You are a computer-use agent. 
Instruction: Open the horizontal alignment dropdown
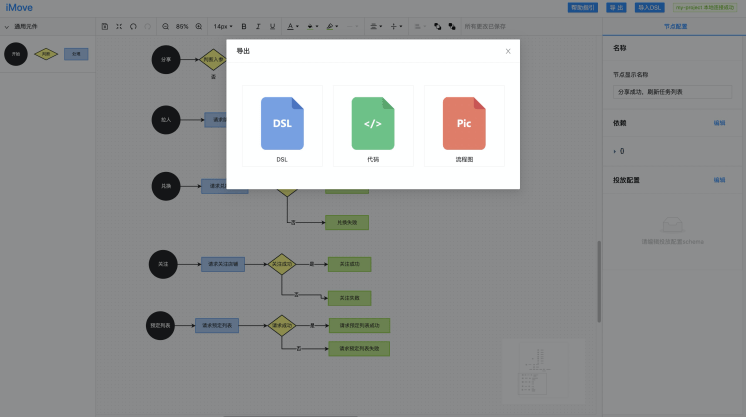point(376,27)
